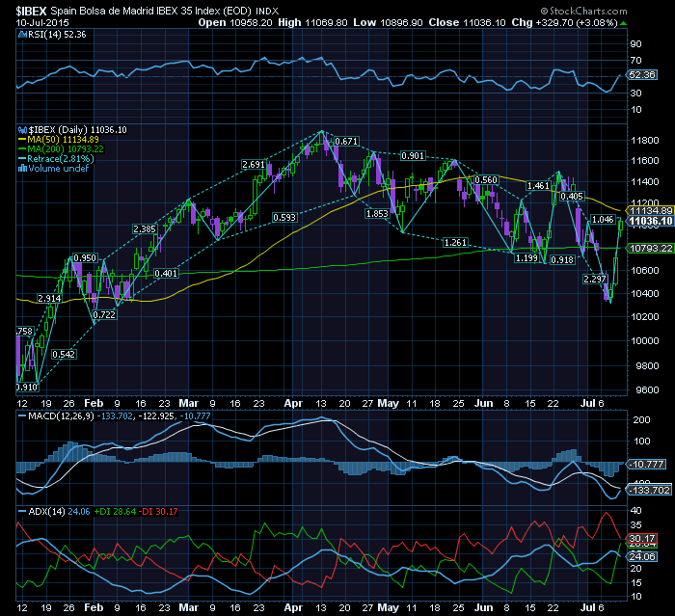The width and height of the screenshot is (675, 616).
Task: Click the chart date 10-Jul-2015
Action: [42, 22]
